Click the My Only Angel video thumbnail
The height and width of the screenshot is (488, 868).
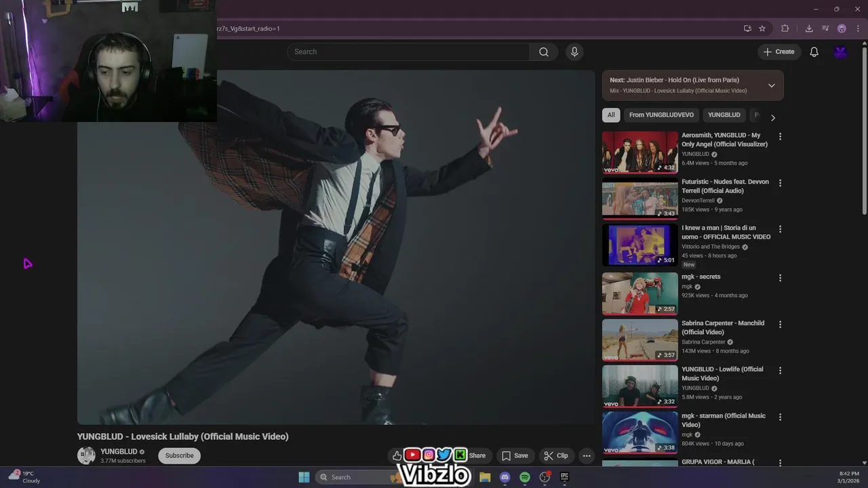point(640,152)
